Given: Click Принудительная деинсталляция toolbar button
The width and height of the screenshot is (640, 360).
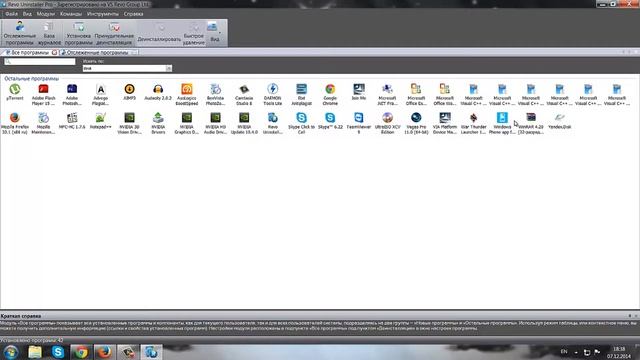Looking at the screenshot, I should click(x=114, y=33).
